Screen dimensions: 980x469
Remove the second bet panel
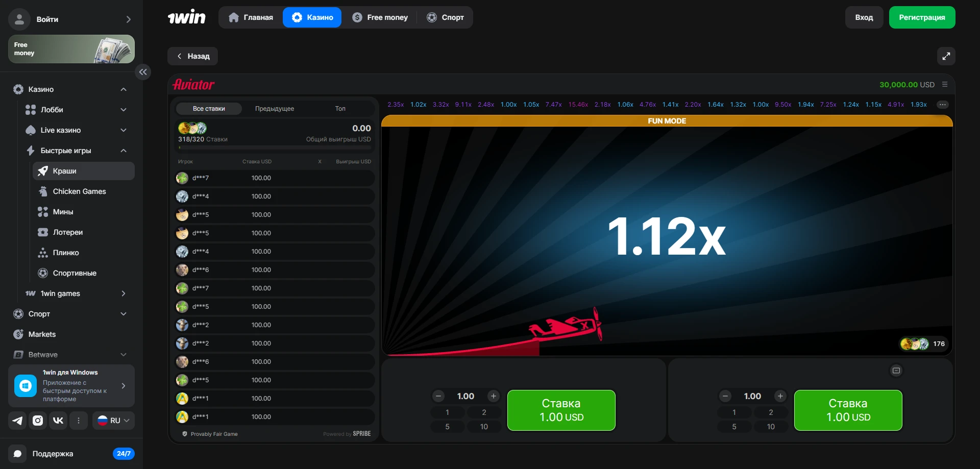tap(896, 371)
